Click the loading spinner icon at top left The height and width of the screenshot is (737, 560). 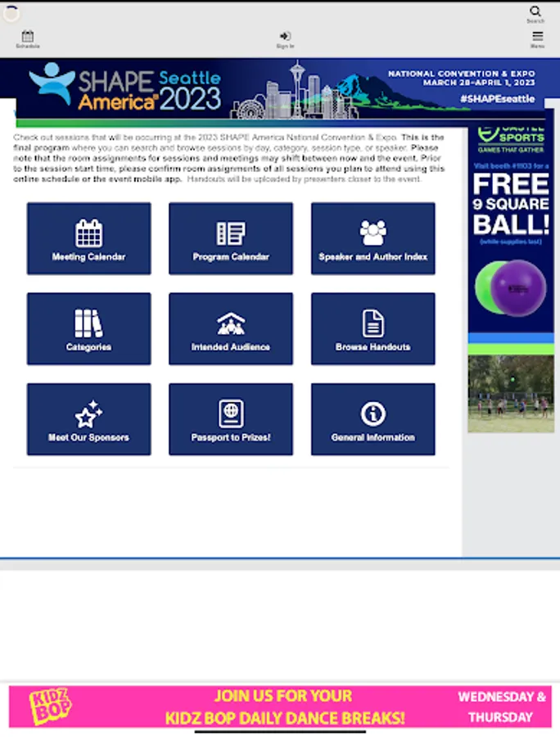(11, 13)
